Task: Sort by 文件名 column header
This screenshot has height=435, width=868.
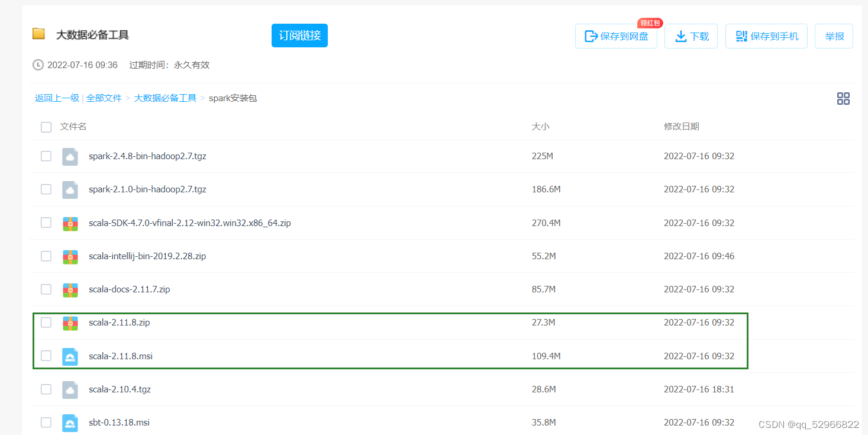Action: (x=73, y=127)
